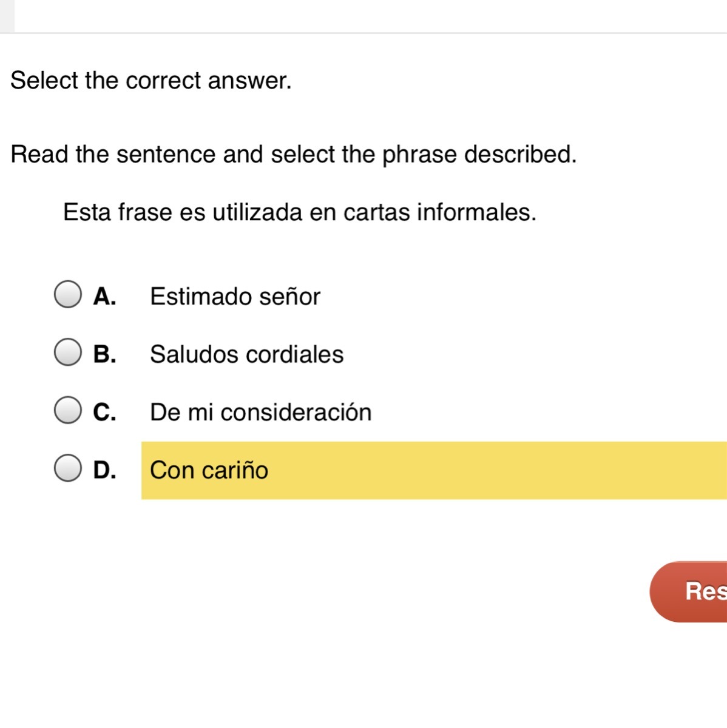Image resolution: width=727 pixels, height=728 pixels.
Task: Select radio button for option B
Action: click(67, 352)
